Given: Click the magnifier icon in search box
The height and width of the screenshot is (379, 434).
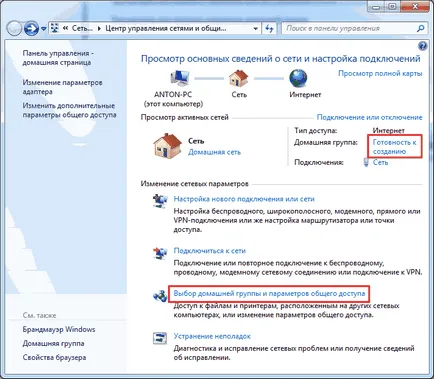Looking at the screenshot, I should point(421,28).
